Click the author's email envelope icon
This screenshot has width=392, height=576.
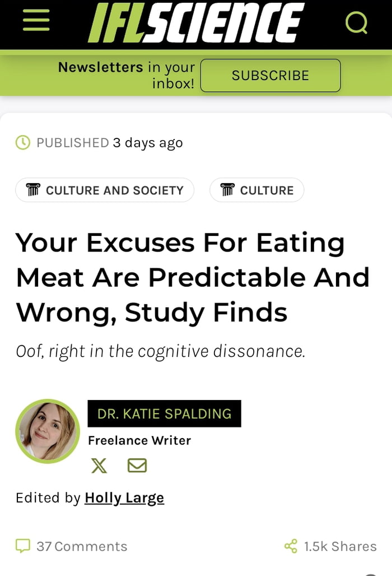tap(137, 466)
